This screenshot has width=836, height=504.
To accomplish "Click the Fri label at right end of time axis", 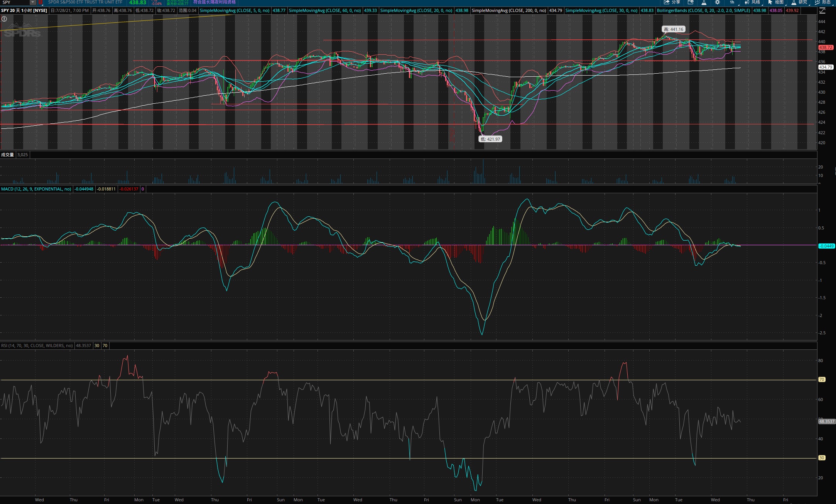I will [x=785, y=500].
